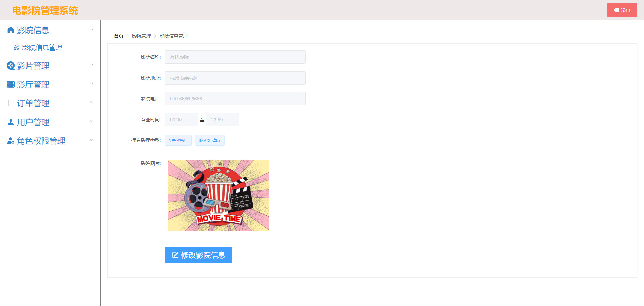
Task: Click the role settings icon for 角色权限管理
Action: click(11, 141)
